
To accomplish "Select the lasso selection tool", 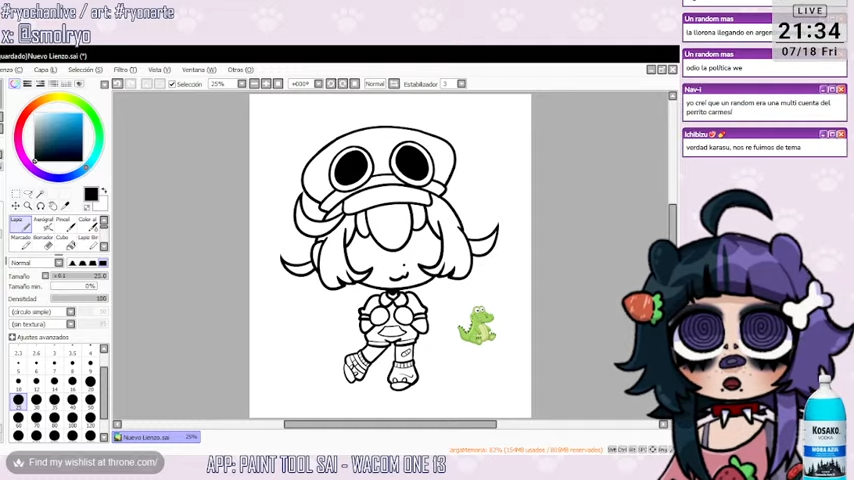I will (x=29, y=194).
